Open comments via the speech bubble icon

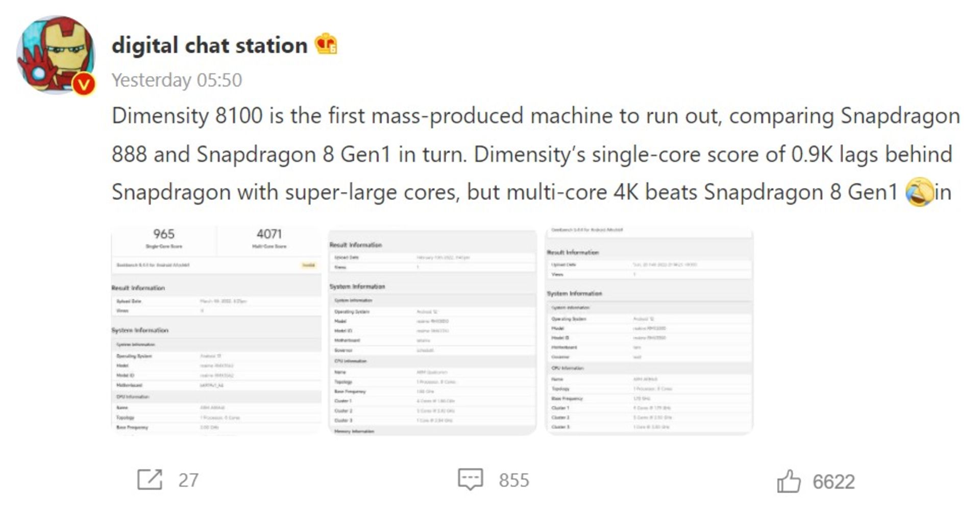(470, 479)
